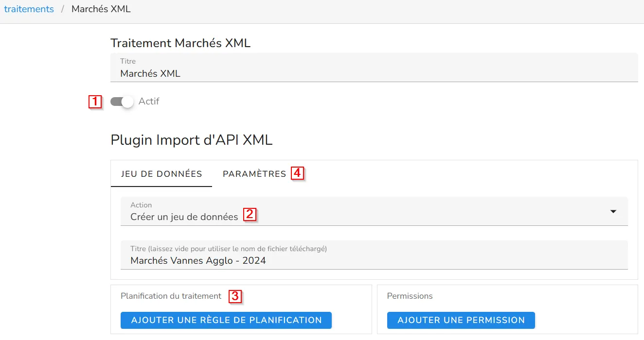Open the Action dropdown (Créer un jeu de données)

(374, 211)
